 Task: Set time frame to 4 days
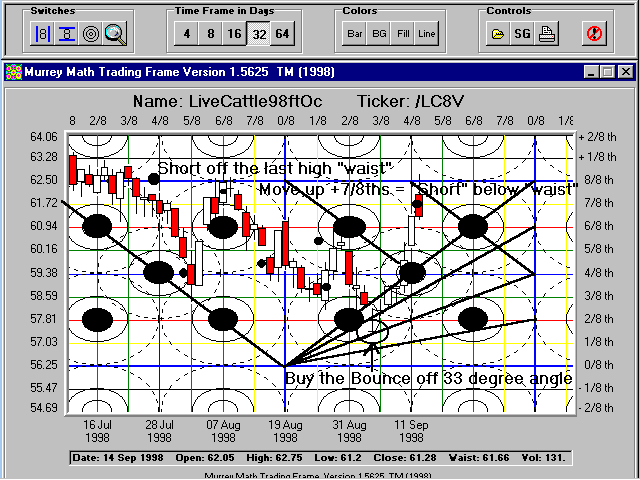click(187, 33)
